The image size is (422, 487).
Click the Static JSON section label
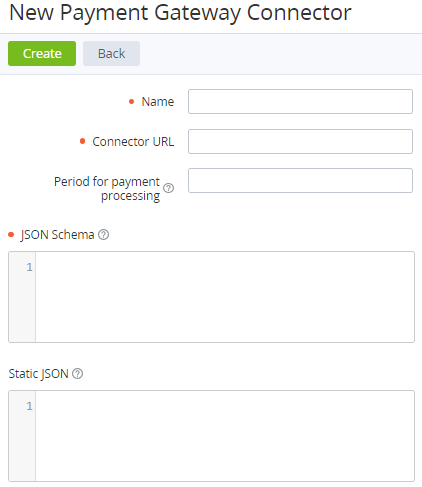pos(38,374)
